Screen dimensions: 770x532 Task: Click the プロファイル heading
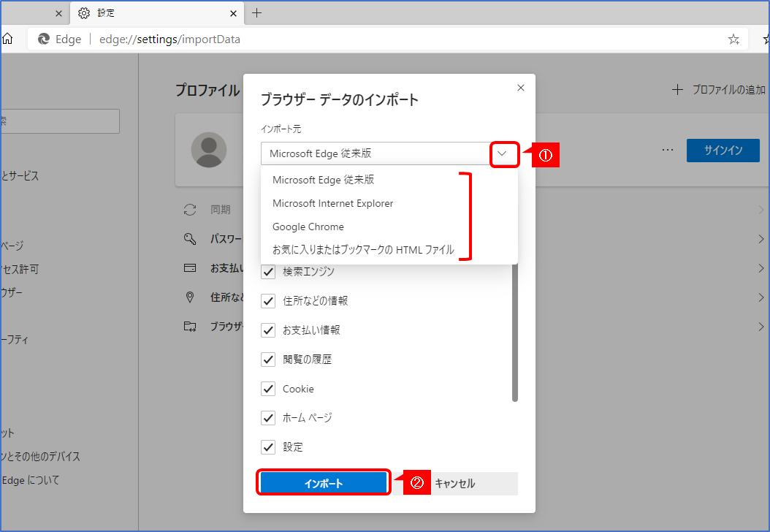coord(207,91)
